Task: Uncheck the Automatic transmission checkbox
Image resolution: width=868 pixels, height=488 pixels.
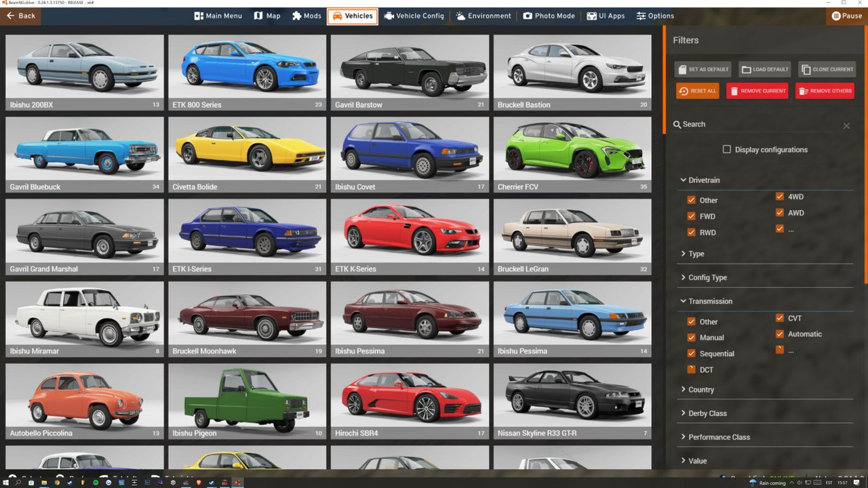Action: pos(780,334)
